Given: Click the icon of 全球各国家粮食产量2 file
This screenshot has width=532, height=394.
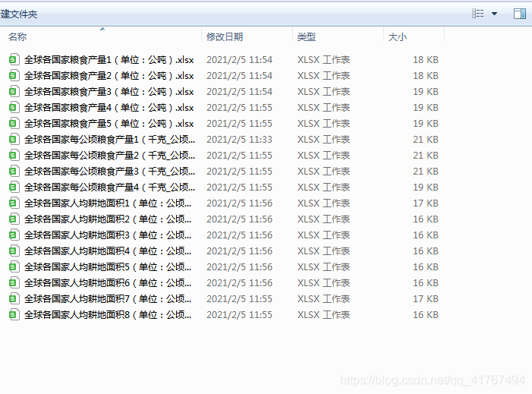Looking at the screenshot, I should (x=14, y=76).
